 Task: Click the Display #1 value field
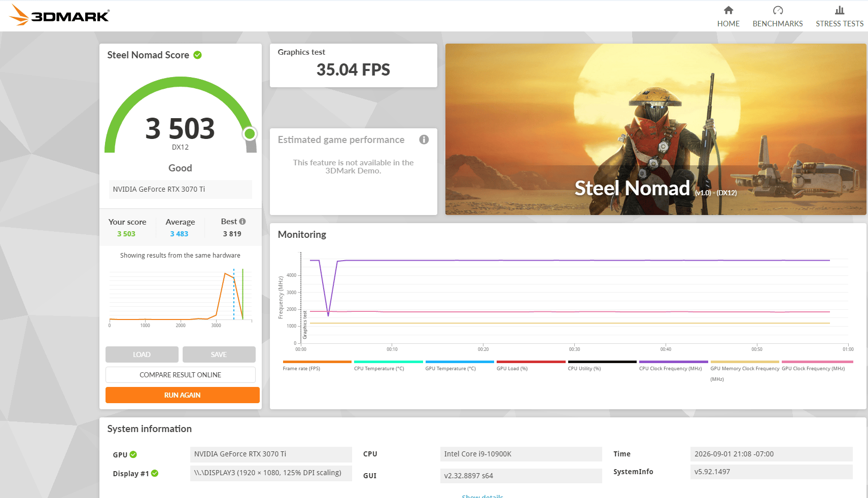pyautogui.click(x=271, y=473)
